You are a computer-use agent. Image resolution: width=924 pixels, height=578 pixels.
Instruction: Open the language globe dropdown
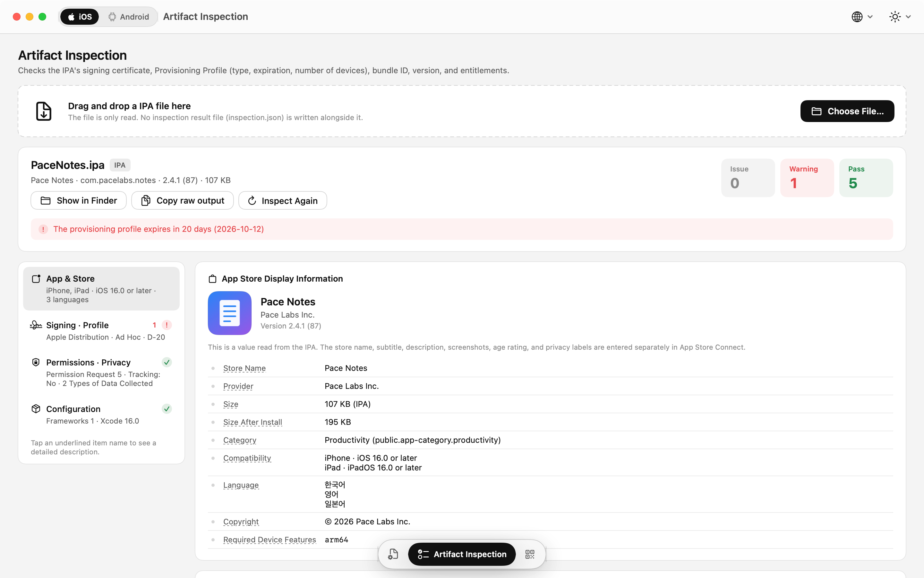coord(862,17)
